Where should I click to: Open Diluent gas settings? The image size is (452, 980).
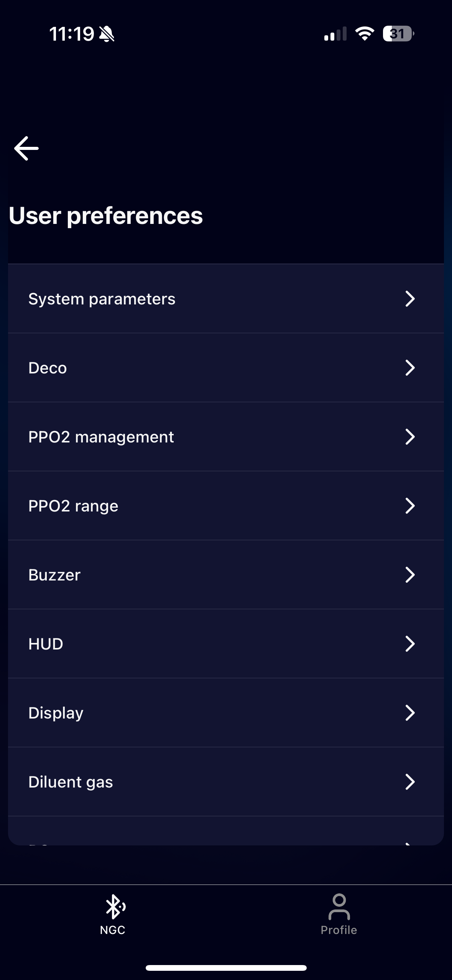[226, 782]
